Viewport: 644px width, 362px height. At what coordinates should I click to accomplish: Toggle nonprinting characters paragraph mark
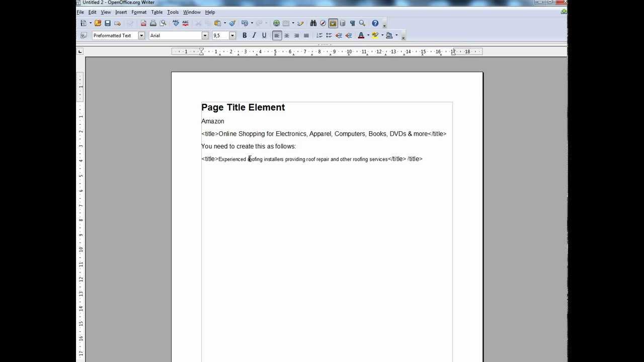[352, 23]
